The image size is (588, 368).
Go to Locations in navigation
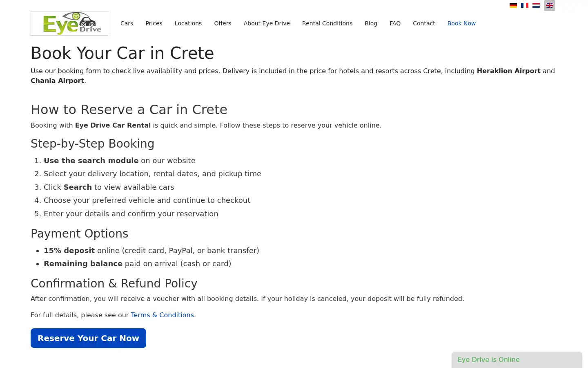click(x=188, y=23)
